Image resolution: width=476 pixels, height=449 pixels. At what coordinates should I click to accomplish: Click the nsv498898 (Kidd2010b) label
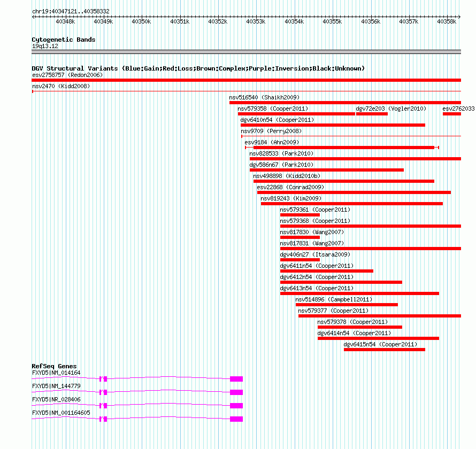point(287,176)
